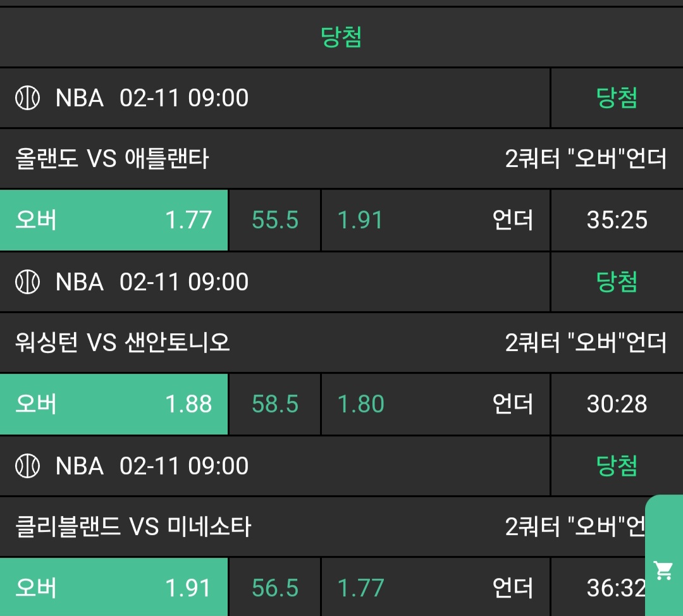Select 오버 1.91 for Cleveland vs Minnesota
The image size is (683, 616).
coord(114,588)
